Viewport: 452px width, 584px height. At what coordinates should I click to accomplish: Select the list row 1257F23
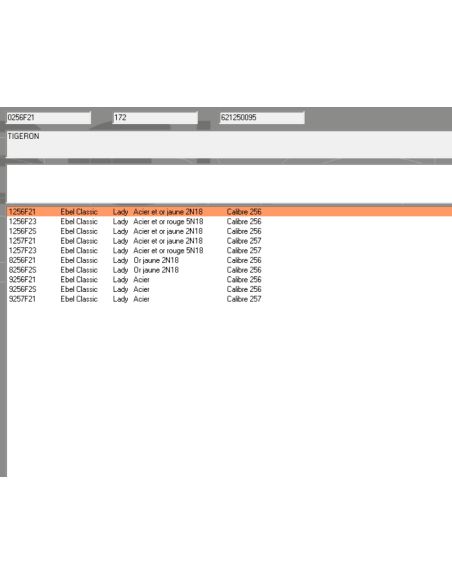229,251
